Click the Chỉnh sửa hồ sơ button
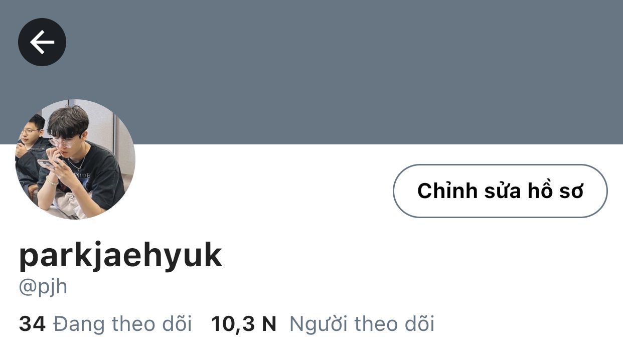This screenshot has height=364, width=623. pos(500,191)
